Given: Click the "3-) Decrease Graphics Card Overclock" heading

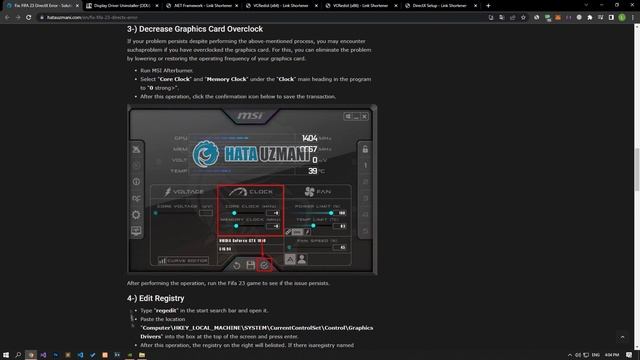Looking at the screenshot, I should (x=195, y=29).
